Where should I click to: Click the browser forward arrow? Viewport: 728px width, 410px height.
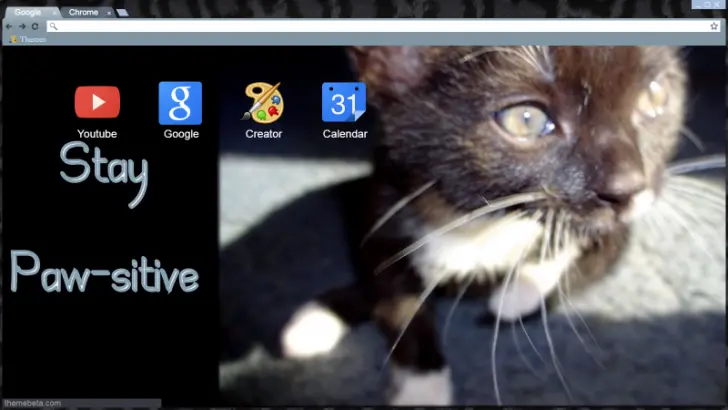point(22,26)
